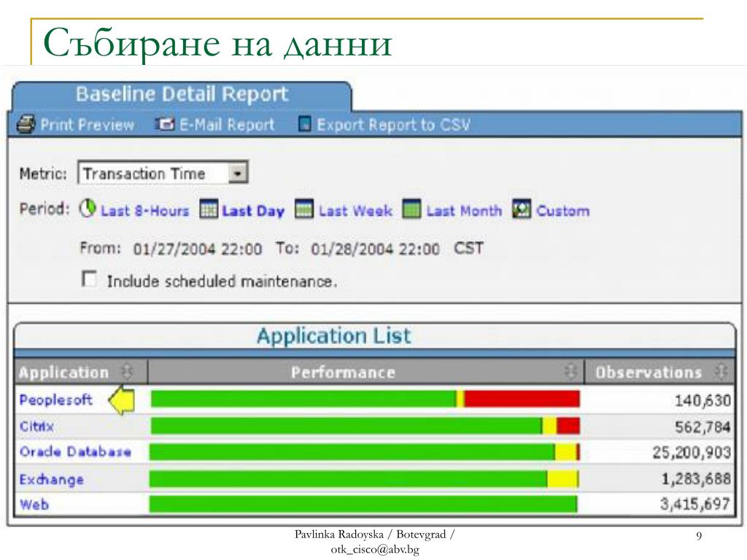Open the Metric dropdown arrow
Image resolution: width=747 pixels, height=560 pixels.
pyautogui.click(x=237, y=173)
